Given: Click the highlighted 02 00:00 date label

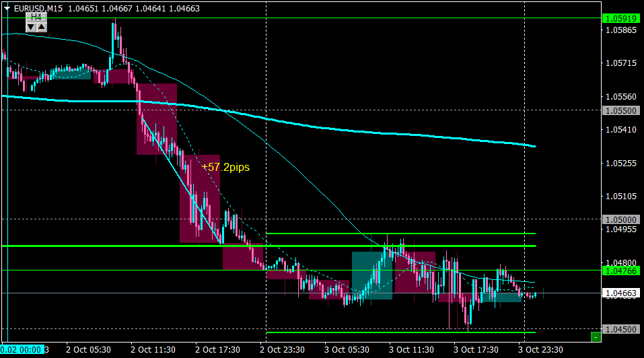Looking at the screenshot, I should [x=22, y=349].
